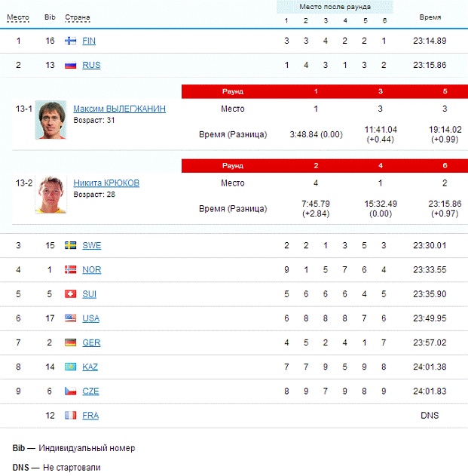Image resolution: width=468 pixels, height=476 pixels.
Task: Click the Czech Republic flag icon
Action: click(x=71, y=391)
